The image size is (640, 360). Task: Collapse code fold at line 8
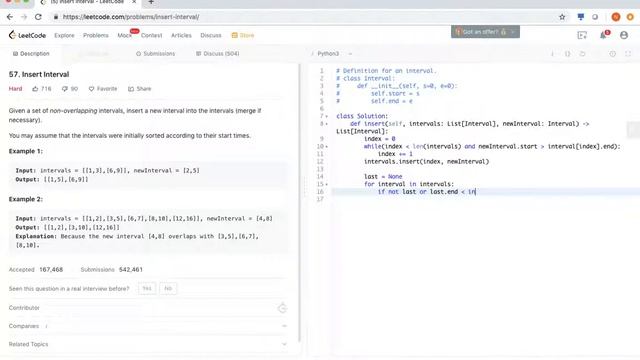[327, 124]
